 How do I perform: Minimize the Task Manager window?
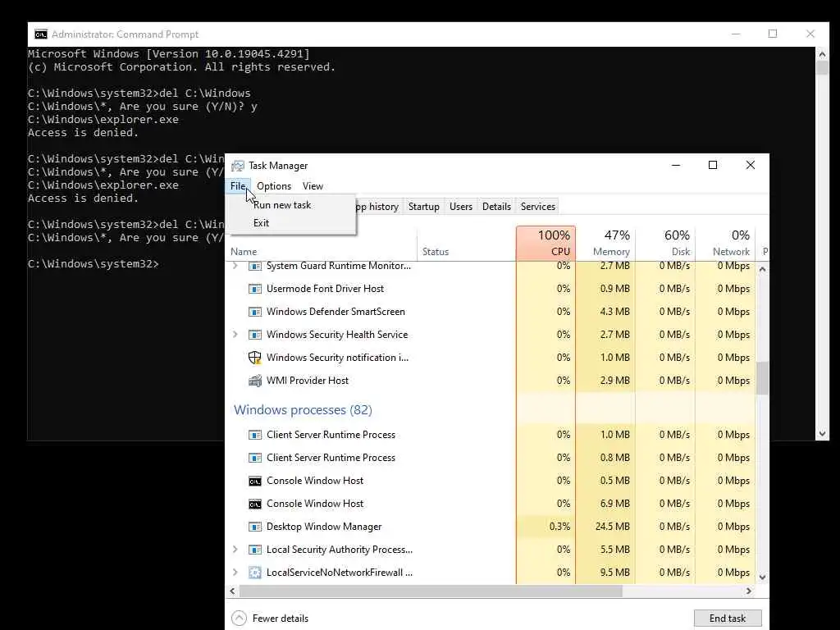[676, 165]
